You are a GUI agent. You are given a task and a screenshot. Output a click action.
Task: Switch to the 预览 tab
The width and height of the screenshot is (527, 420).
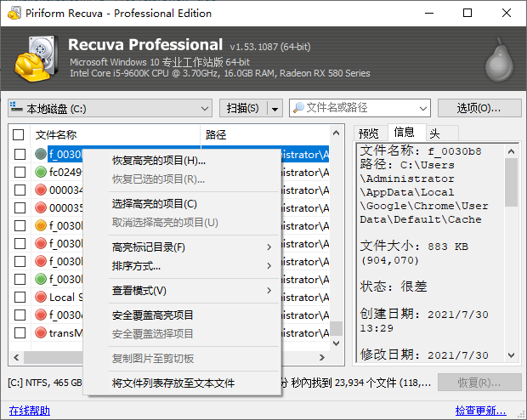369,133
